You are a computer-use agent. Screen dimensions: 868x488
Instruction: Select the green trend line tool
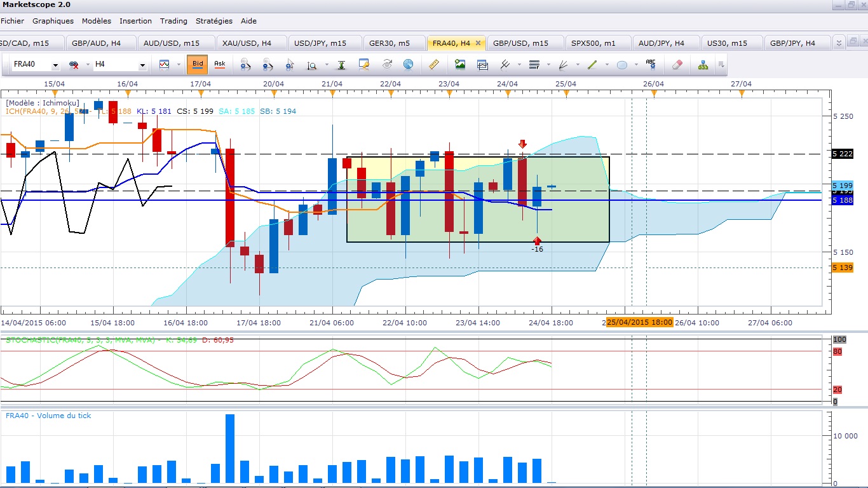click(x=592, y=65)
